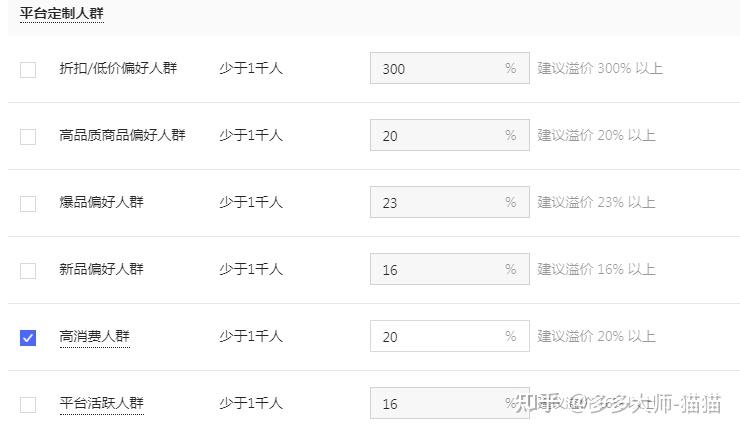Viewport: 740px width, 433px height.
Task: Click the 建议溢价 300% 以上 hint
Action: [600, 69]
